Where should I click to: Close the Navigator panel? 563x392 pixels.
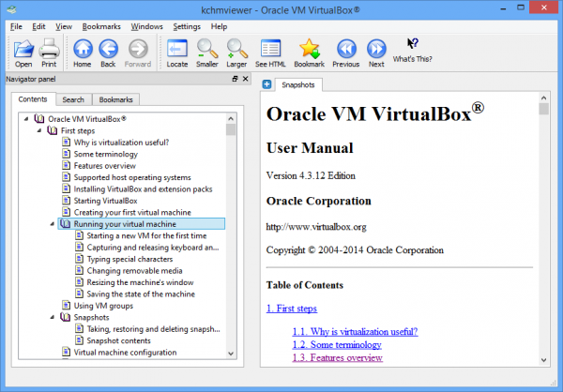[246, 79]
